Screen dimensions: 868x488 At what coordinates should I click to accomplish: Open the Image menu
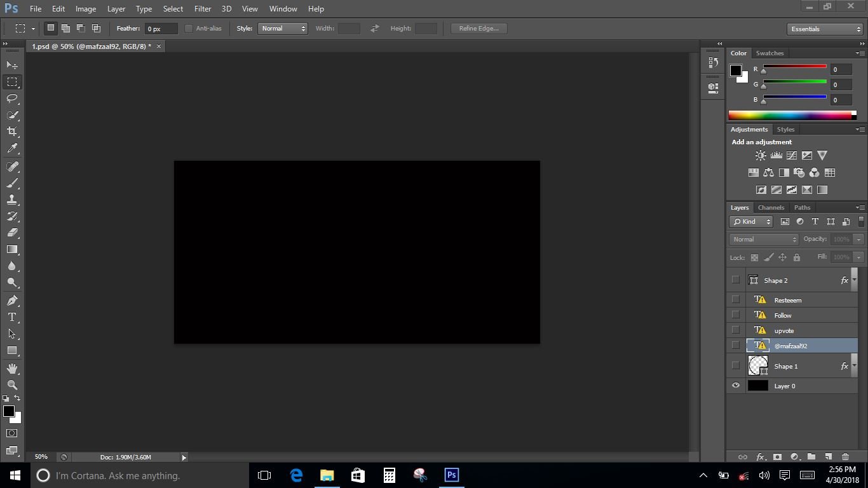[x=86, y=9]
